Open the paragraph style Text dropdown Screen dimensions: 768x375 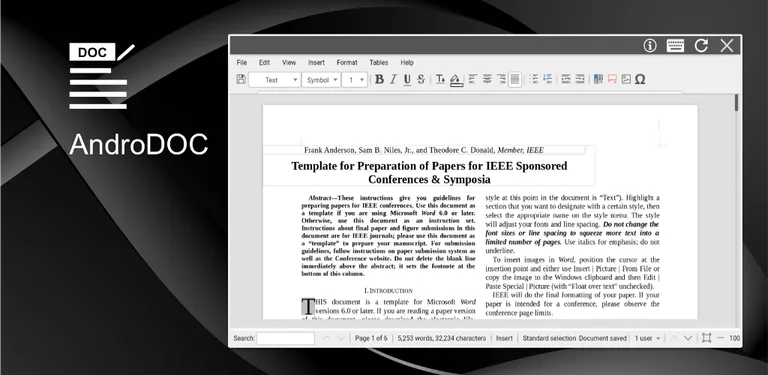point(275,80)
